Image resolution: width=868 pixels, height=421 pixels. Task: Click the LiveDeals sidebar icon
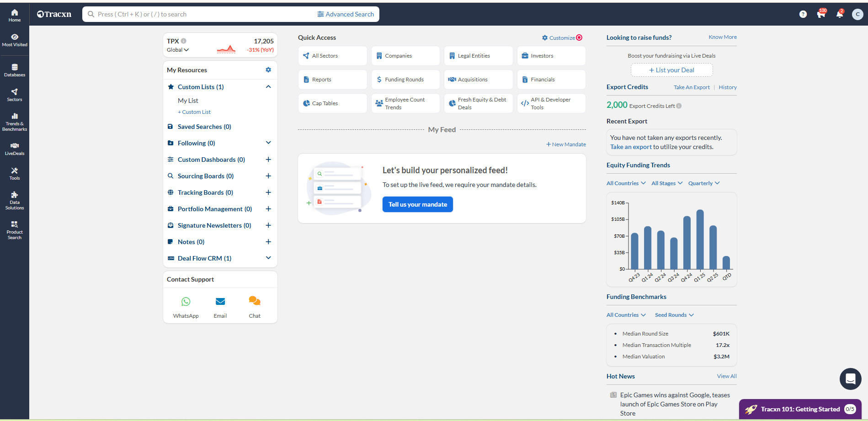point(15,149)
